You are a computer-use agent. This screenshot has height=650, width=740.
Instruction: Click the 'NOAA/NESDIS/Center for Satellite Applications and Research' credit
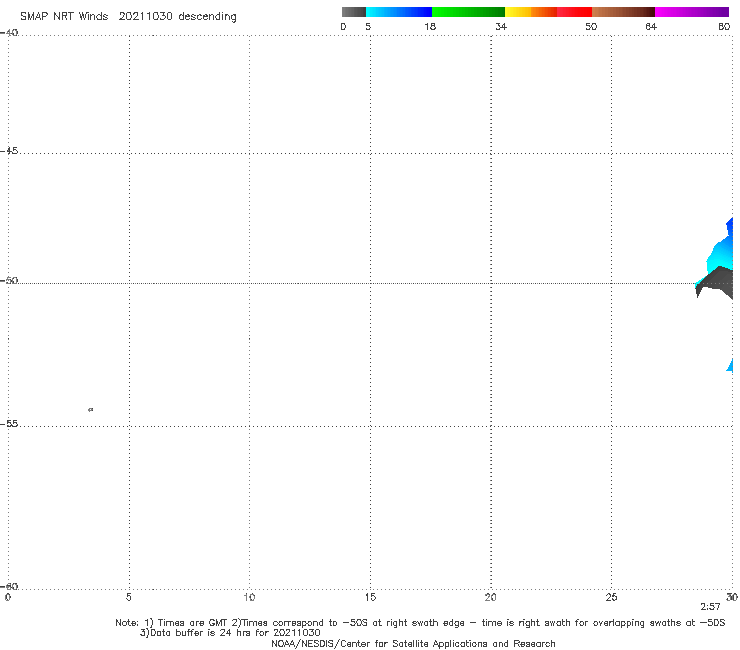coord(413,644)
